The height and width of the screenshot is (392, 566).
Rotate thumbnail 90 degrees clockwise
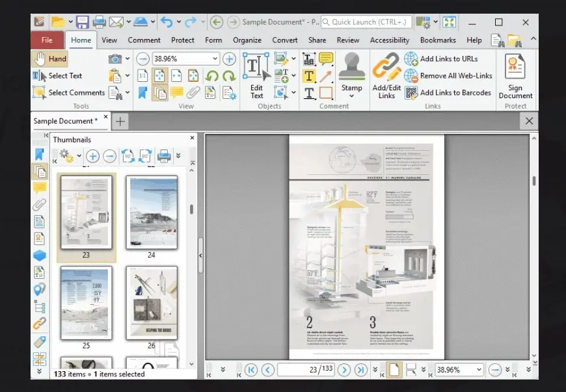coord(146,156)
